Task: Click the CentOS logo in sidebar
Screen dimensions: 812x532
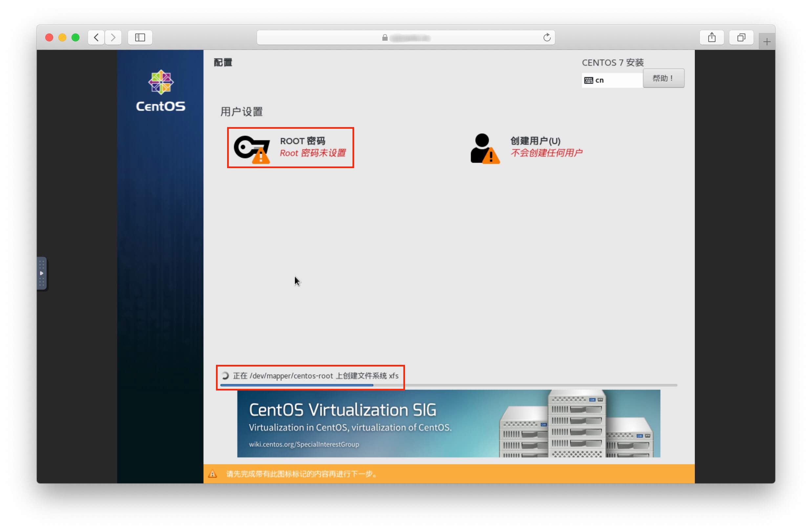Action: point(161,91)
